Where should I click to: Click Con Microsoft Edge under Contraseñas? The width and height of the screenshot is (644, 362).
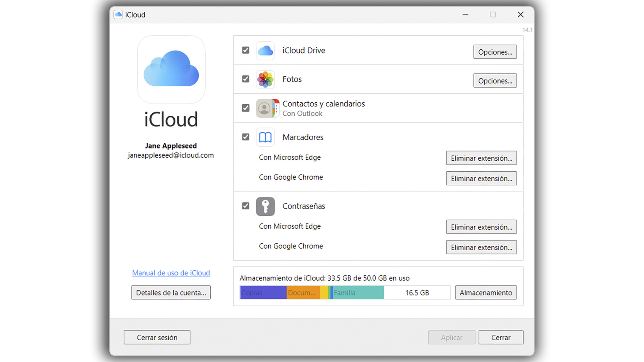[x=290, y=226]
